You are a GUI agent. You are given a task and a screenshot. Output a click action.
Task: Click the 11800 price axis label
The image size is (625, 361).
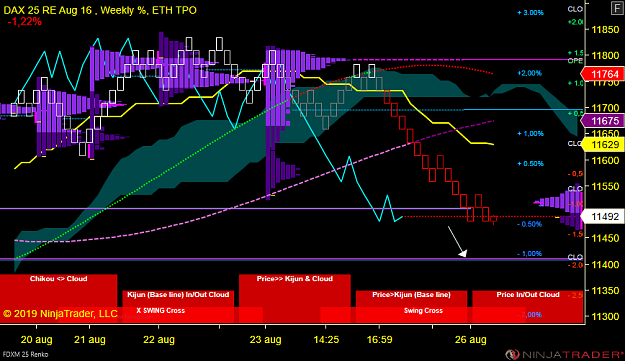point(605,56)
